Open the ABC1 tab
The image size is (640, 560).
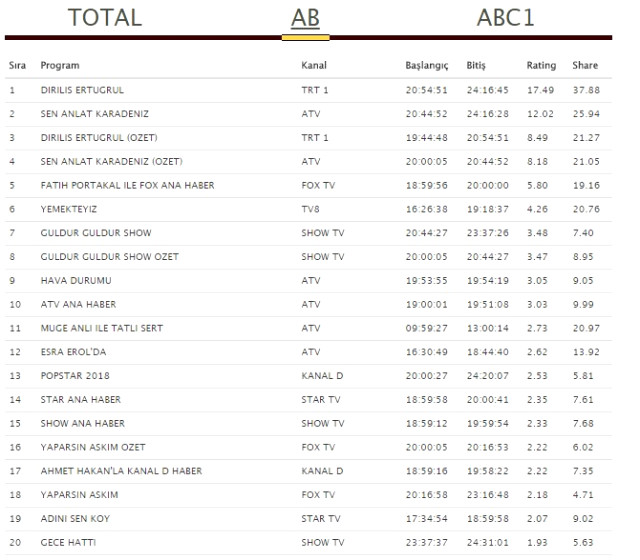point(505,18)
